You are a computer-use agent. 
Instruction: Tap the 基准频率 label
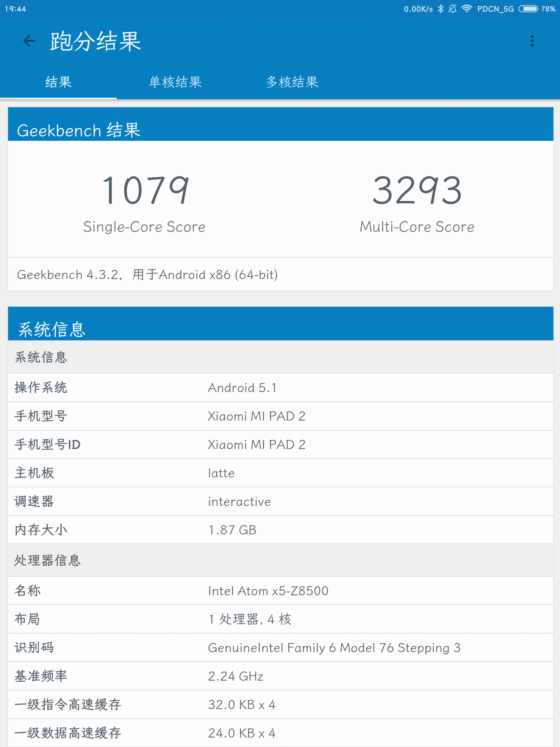41,676
